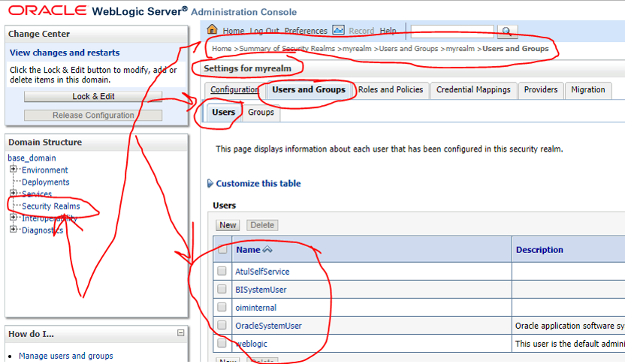Open the Migration tab

(x=588, y=89)
